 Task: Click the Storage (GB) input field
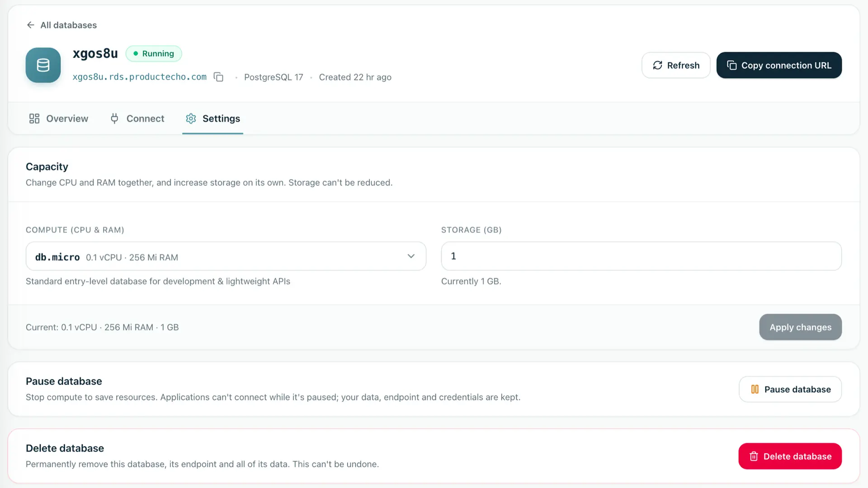(x=641, y=256)
